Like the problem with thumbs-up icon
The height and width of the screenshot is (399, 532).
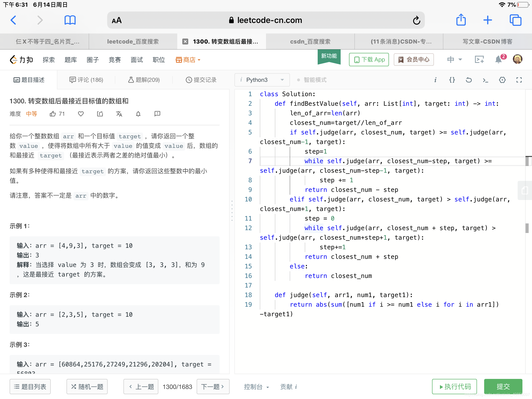(53, 114)
